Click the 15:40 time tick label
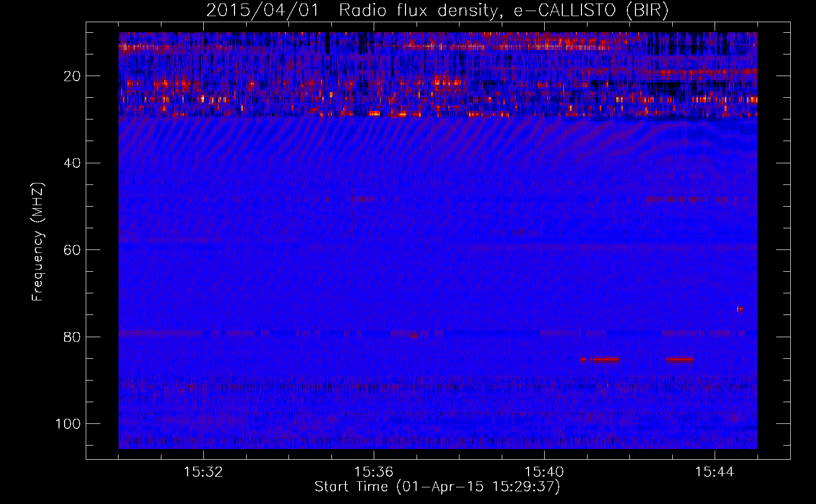The width and height of the screenshot is (816, 504). [x=544, y=472]
